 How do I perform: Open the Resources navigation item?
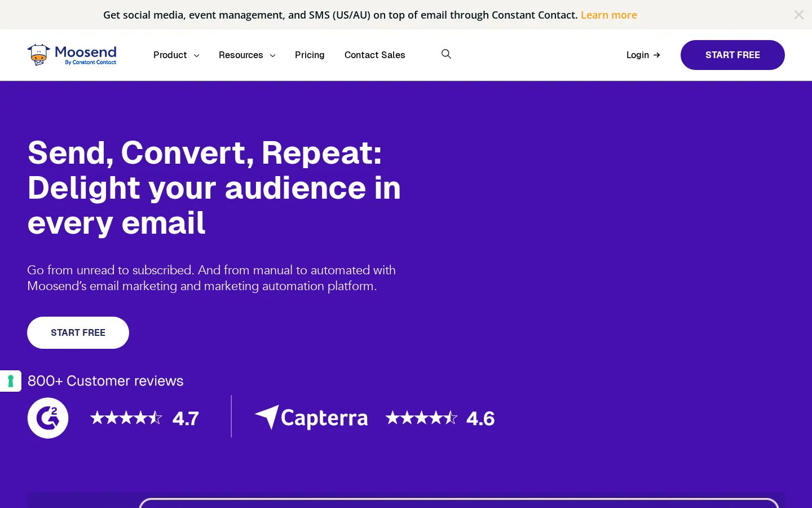pos(241,55)
